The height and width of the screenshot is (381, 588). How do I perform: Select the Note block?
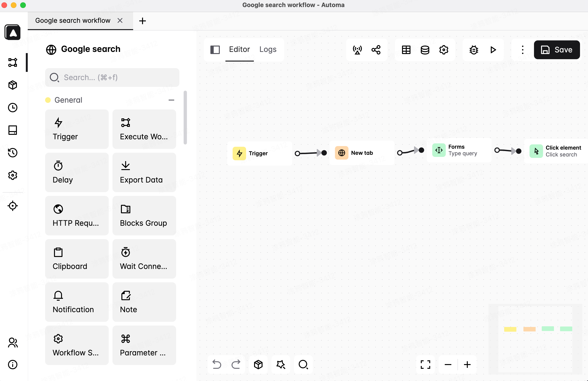tap(144, 302)
